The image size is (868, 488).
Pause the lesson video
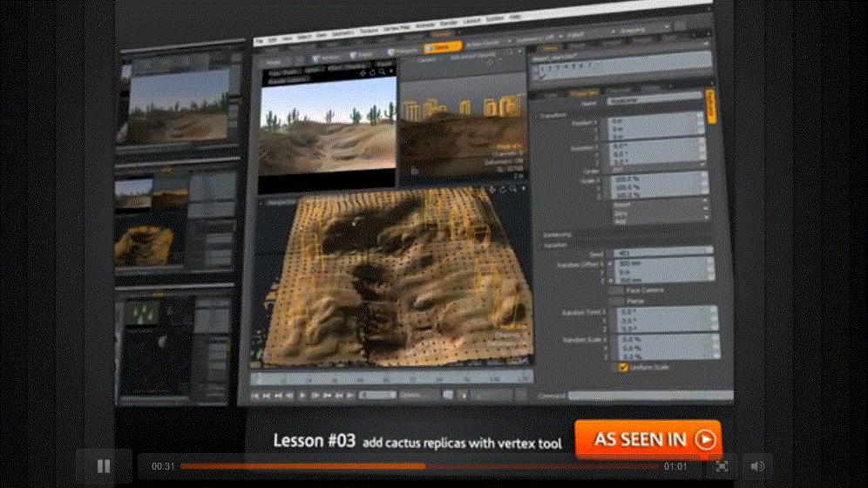[x=104, y=466]
